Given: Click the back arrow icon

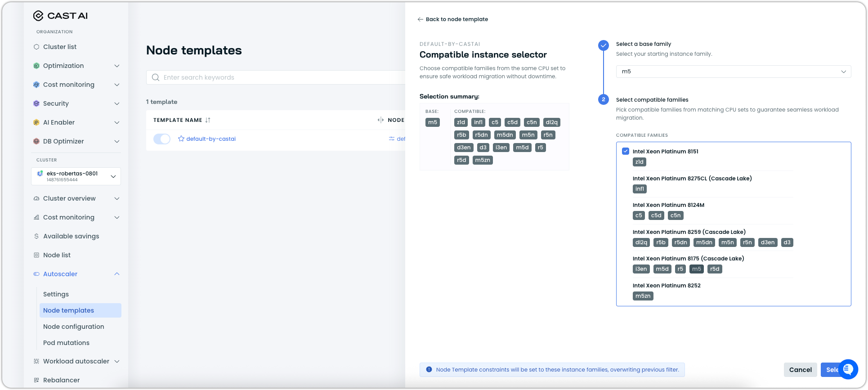Looking at the screenshot, I should 420,19.
